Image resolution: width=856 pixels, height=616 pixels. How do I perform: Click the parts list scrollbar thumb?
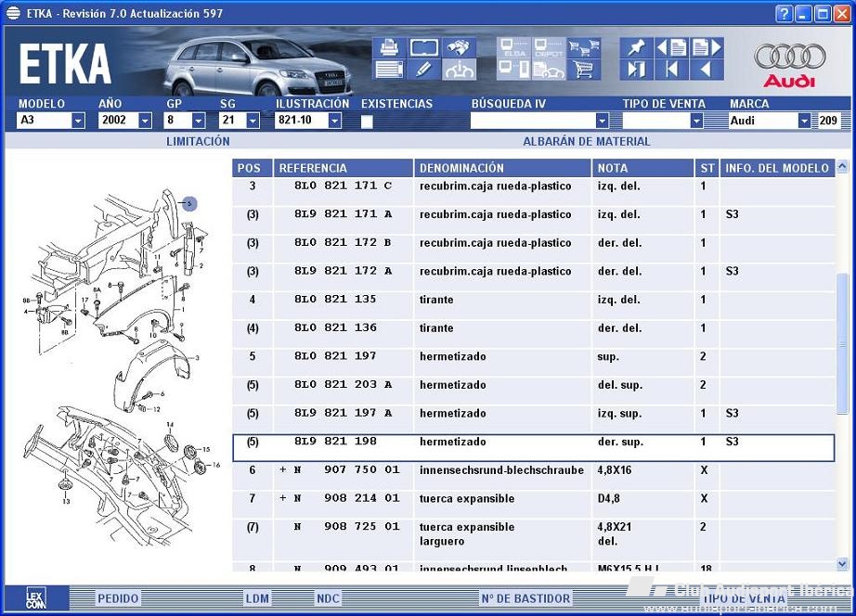tap(842, 344)
